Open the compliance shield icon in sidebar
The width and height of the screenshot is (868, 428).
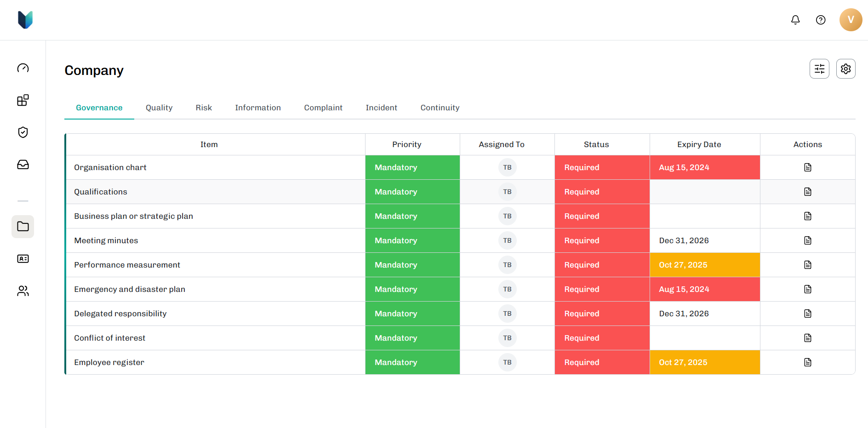[x=23, y=132]
